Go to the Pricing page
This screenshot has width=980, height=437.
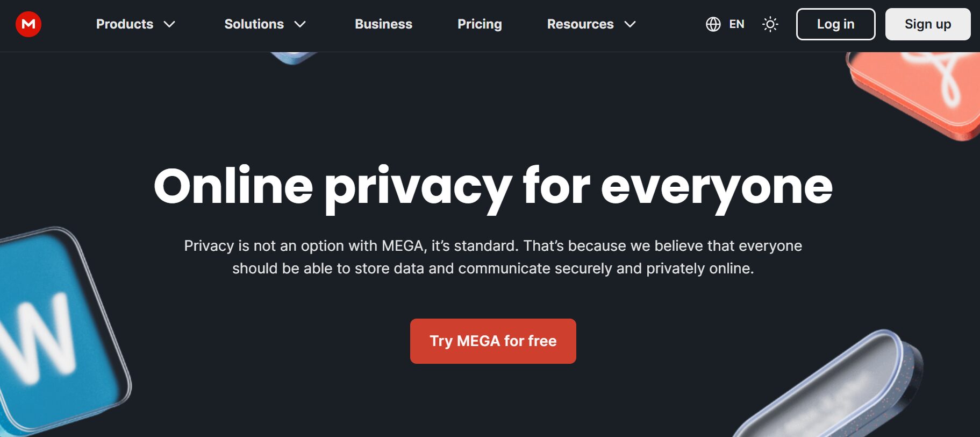coord(480,24)
